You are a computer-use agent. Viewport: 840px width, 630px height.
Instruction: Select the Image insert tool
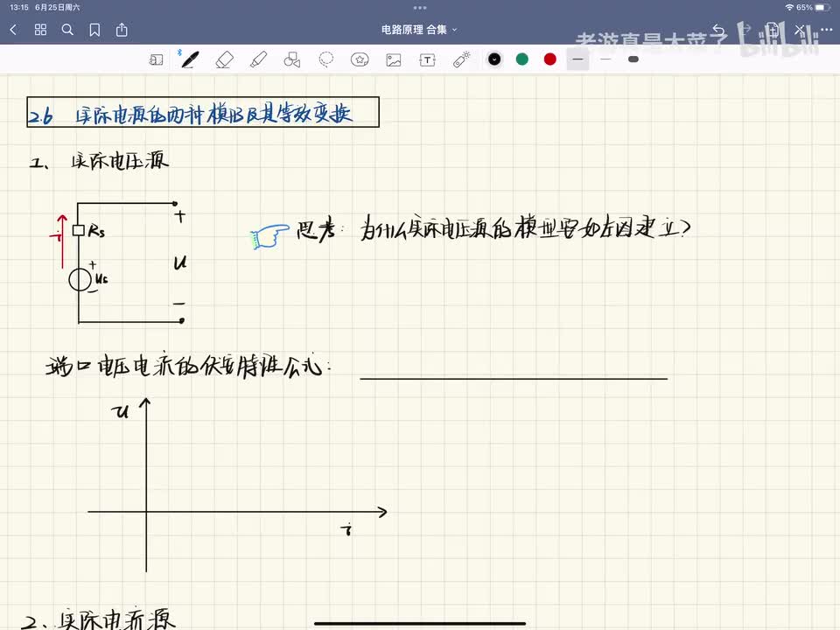tap(394, 59)
